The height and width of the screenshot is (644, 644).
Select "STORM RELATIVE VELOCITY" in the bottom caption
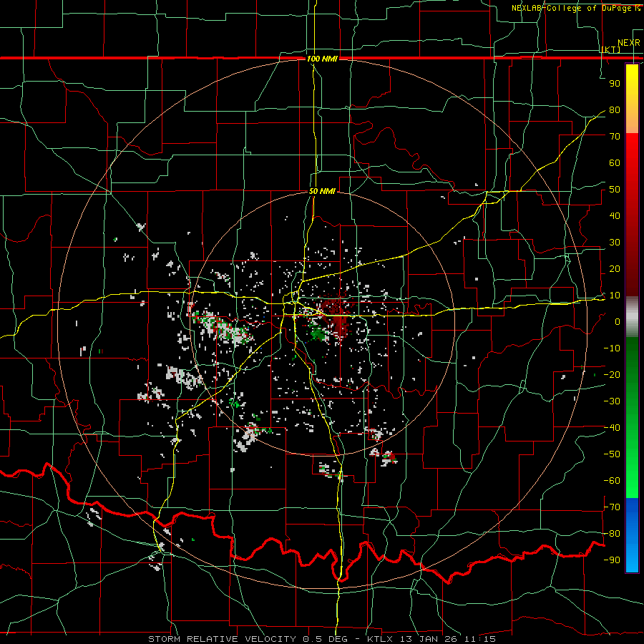pos(222,639)
